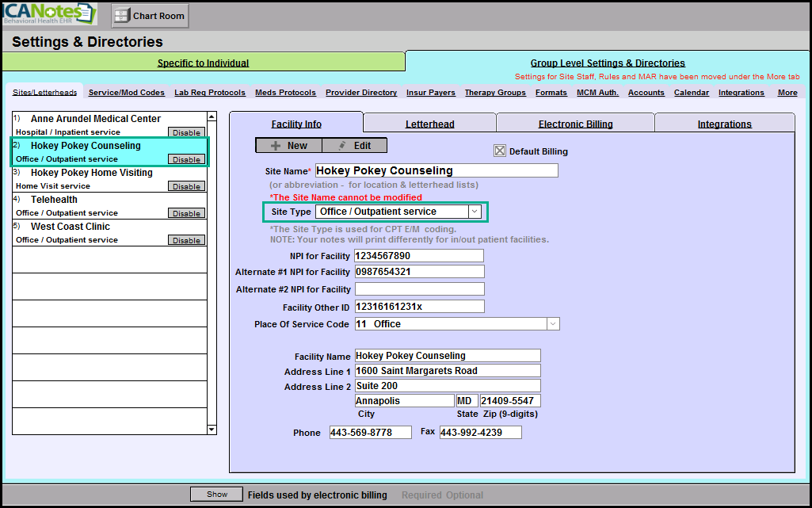Select the Specific to Individual tab
812x508 pixels.
203,63
